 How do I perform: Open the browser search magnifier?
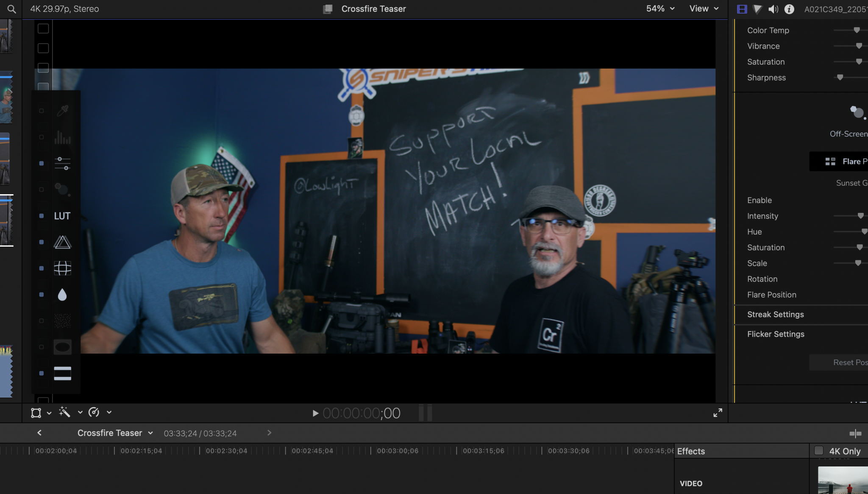11,9
